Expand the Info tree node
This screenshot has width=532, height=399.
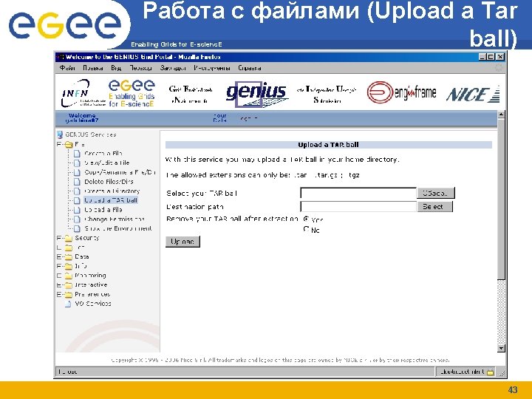pyautogui.click(x=59, y=266)
